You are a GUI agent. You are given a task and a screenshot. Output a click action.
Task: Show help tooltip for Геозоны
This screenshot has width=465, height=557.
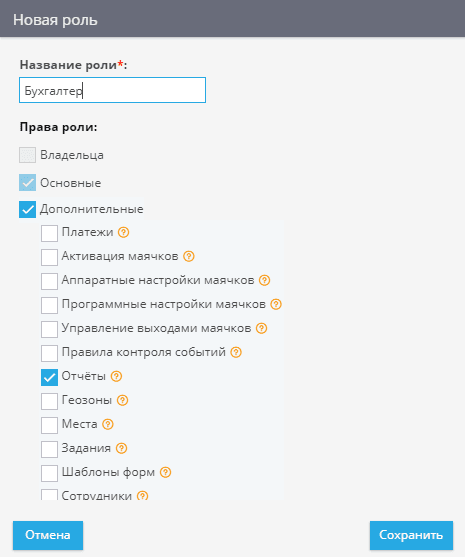(123, 400)
